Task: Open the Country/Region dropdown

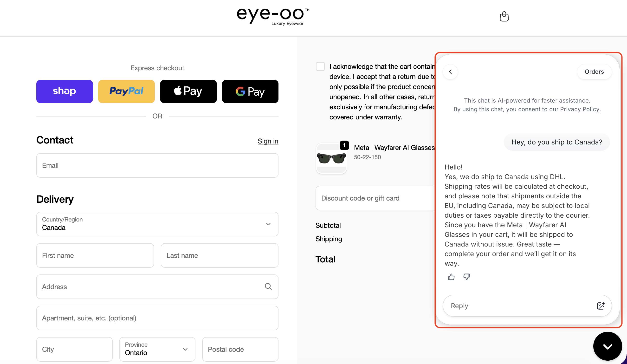Action: 268,224
